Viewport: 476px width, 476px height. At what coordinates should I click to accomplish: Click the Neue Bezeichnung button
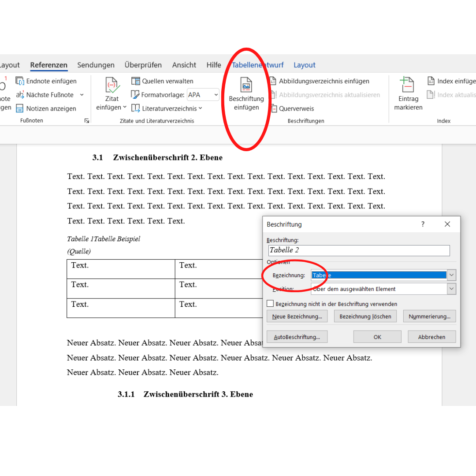point(297,316)
